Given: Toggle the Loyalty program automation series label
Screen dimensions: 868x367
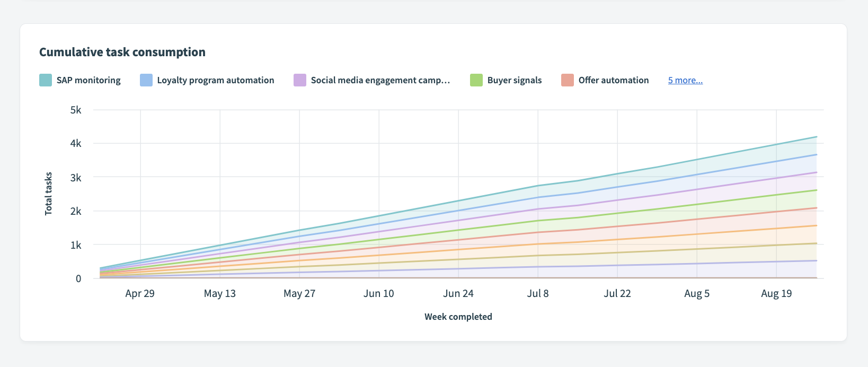Looking at the screenshot, I should tap(216, 80).
